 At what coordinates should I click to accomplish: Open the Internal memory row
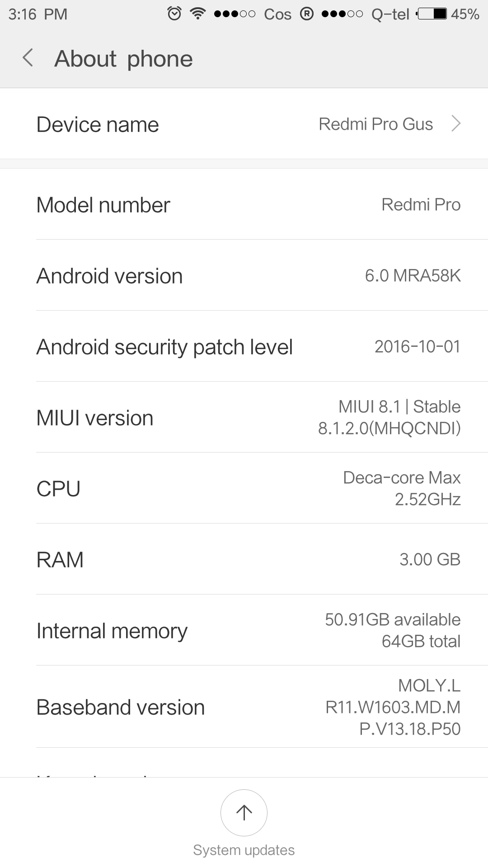(244, 631)
